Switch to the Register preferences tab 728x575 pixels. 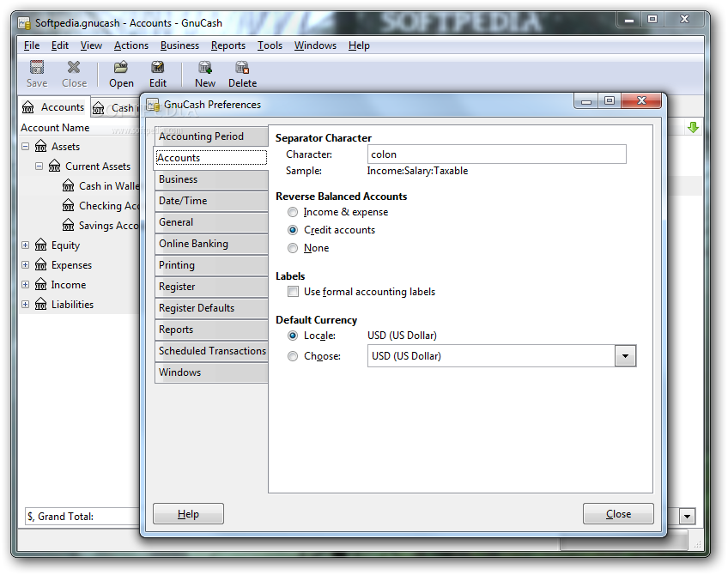tap(212, 287)
